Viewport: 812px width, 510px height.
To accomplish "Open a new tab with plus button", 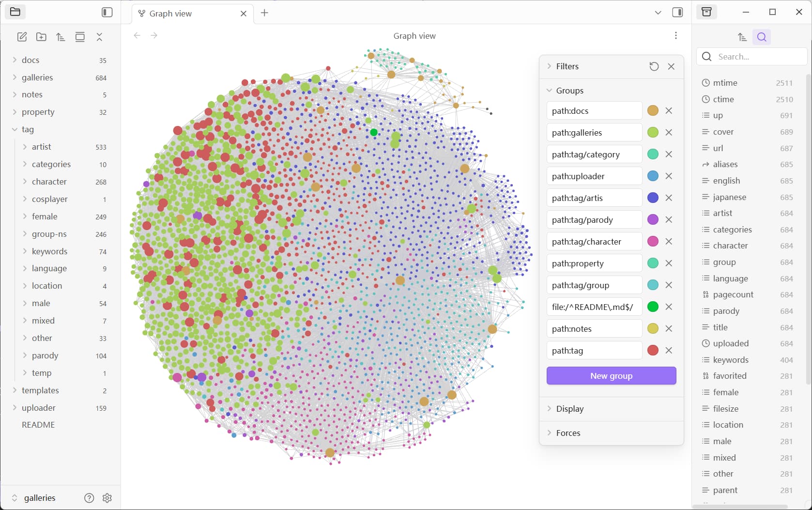I will pos(264,13).
